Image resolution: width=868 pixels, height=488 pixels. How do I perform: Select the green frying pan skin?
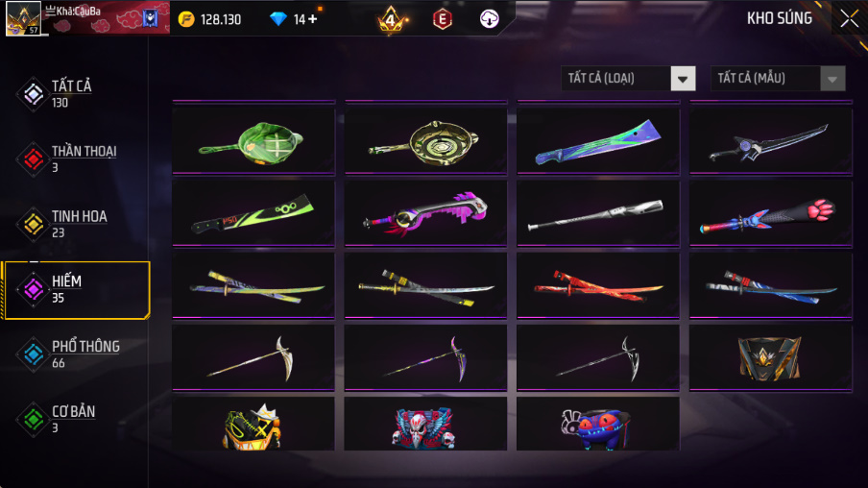(x=253, y=141)
